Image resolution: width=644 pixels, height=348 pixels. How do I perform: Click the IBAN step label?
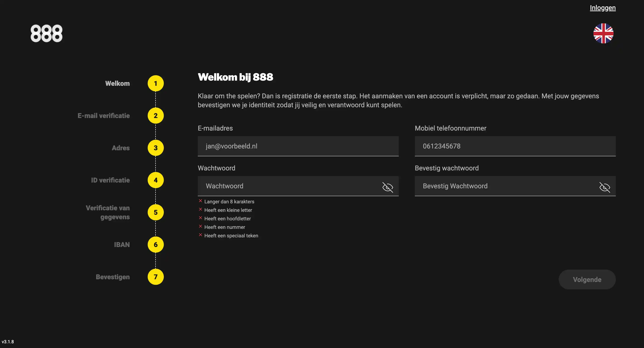click(122, 245)
